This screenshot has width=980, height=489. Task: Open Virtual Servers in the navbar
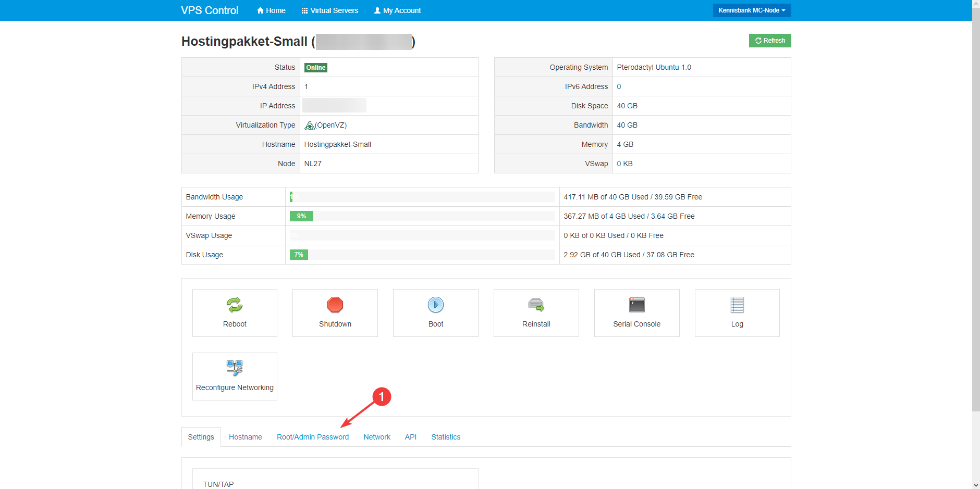pos(330,10)
